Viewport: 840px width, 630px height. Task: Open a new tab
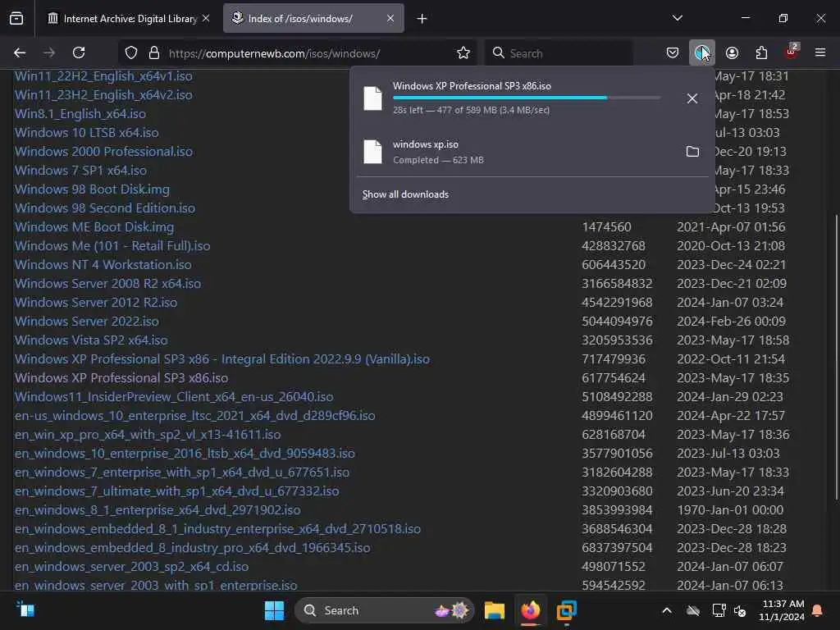coord(422,19)
